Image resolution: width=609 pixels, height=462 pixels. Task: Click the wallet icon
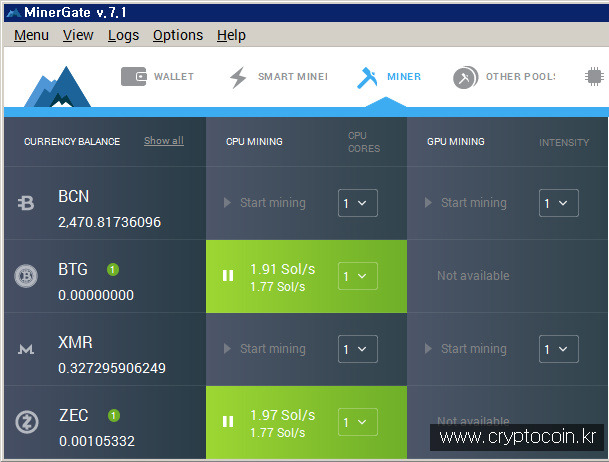(x=134, y=76)
